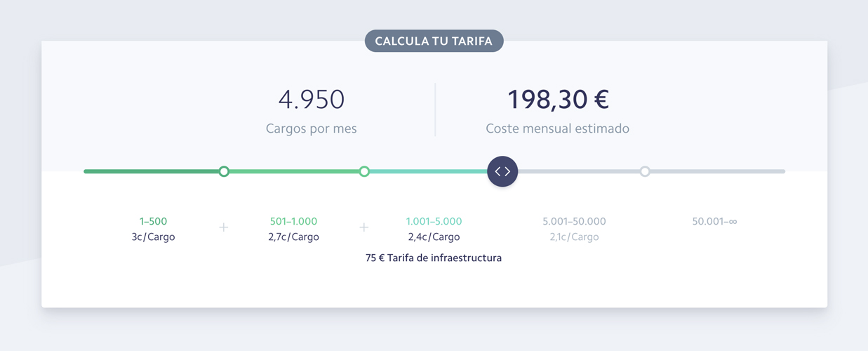Click the 75 € Tarifa de infraestructura text
This screenshot has height=351, width=868.
(x=434, y=258)
